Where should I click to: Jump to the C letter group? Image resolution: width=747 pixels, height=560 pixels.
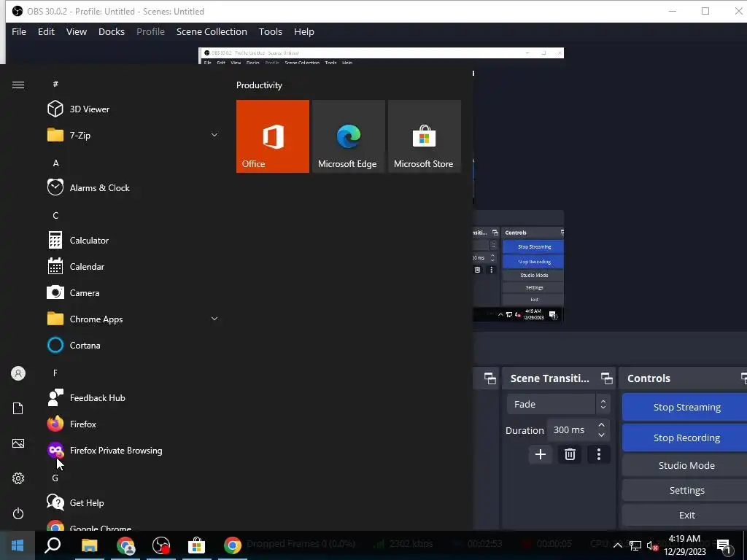(x=55, y=215)
